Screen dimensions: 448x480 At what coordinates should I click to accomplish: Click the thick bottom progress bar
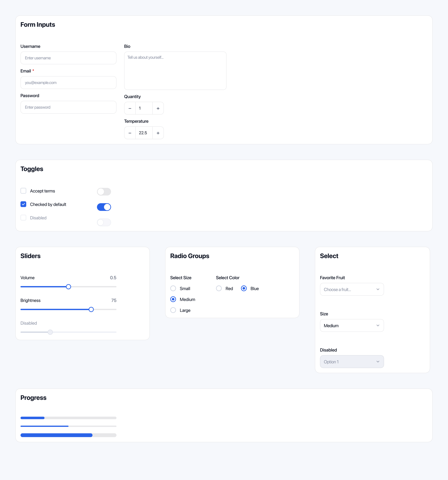tap(68, 435)
